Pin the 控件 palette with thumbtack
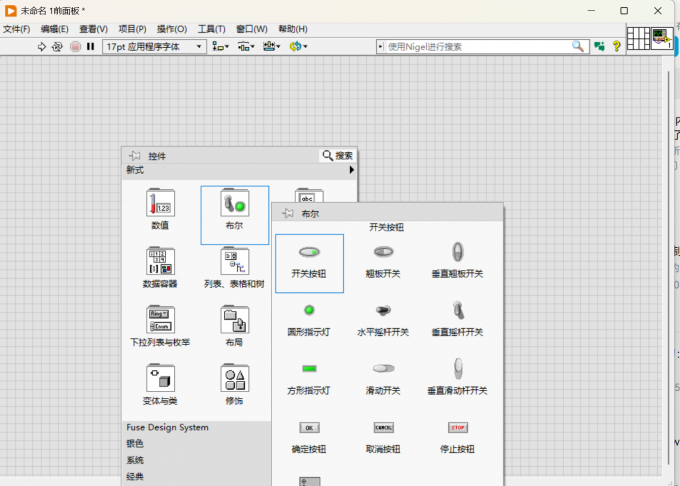680x486 pixels. (134, 156)
